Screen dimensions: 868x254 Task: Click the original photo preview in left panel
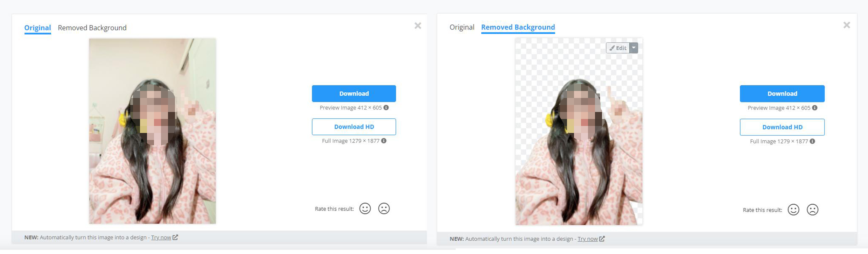[152, 131]
